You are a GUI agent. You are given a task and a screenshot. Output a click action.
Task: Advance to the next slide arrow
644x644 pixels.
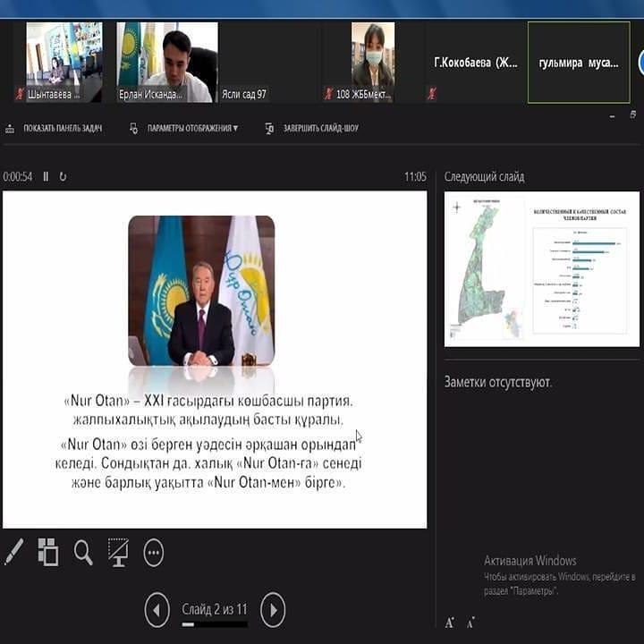click(x=273, y=610)
